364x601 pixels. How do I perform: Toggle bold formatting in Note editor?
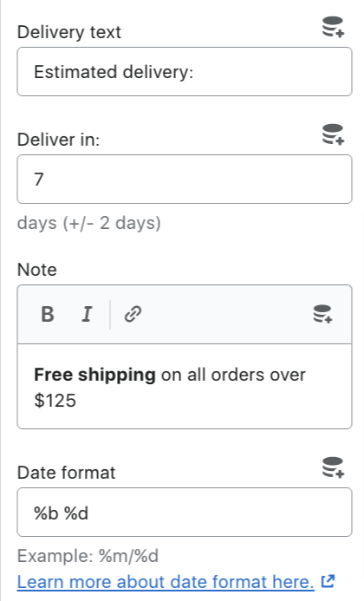coord(48,314)
